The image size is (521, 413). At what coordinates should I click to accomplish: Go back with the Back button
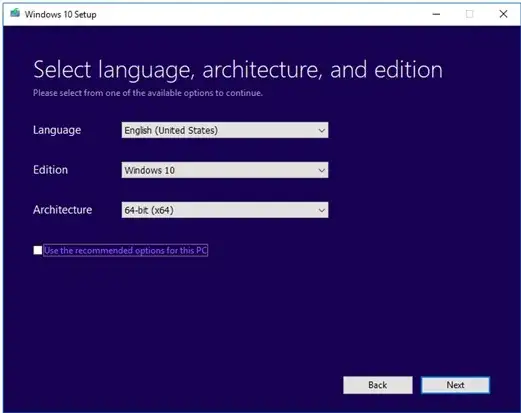[x=378, y=385]
